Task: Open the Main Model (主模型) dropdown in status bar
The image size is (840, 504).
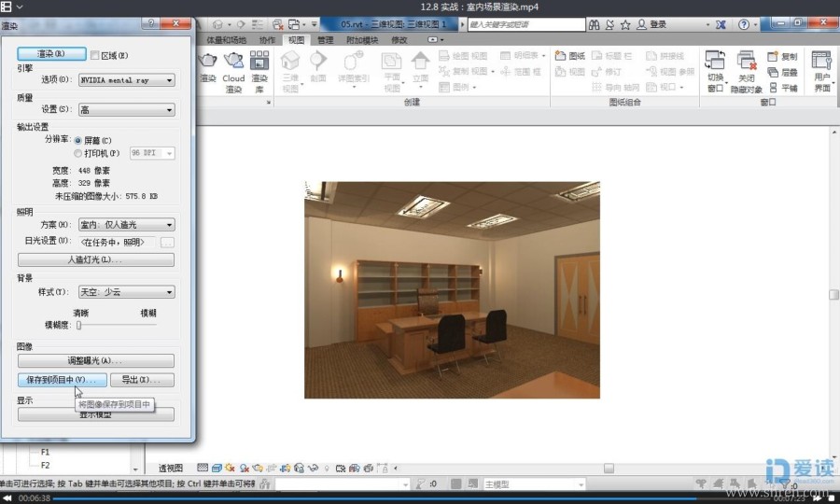Action: (534, 484)
